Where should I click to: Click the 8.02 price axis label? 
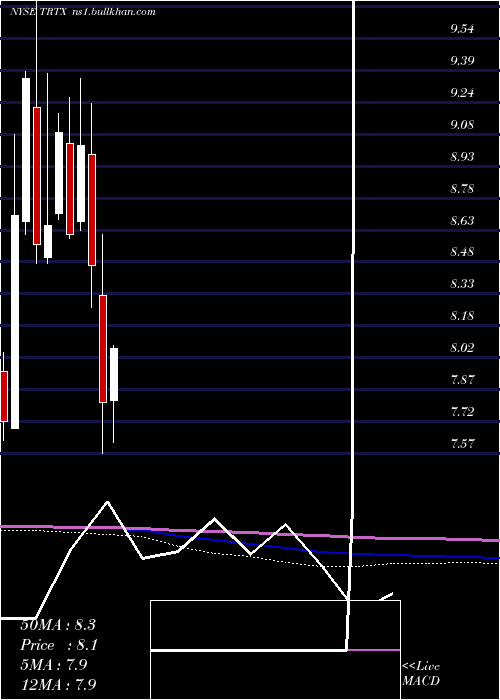point(462,348)
